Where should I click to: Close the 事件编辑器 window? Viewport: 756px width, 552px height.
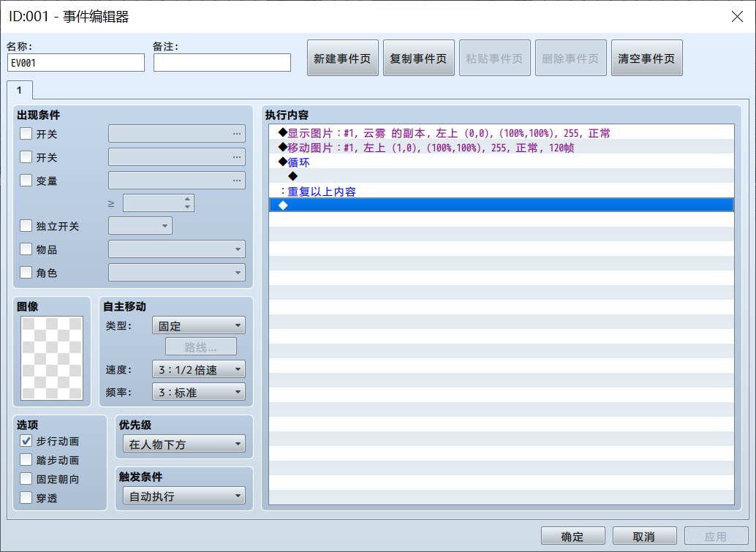737,16
